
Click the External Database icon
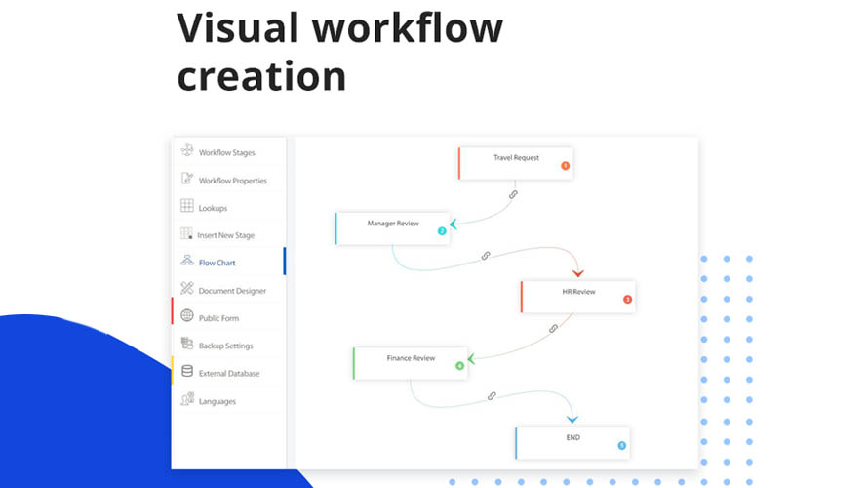pos(187,371)
